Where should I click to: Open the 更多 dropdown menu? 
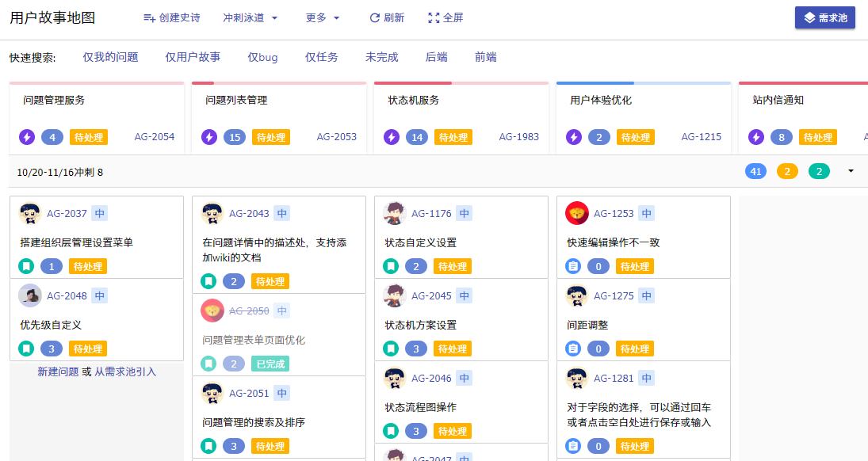coord(323,17)
